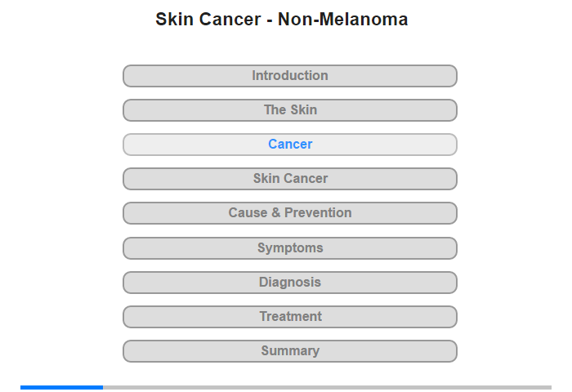This screenshot has width=572, height=392.
Task: Click the Skin Cancer - Non-Melanoma heading
Action: [x=282, y=20]
